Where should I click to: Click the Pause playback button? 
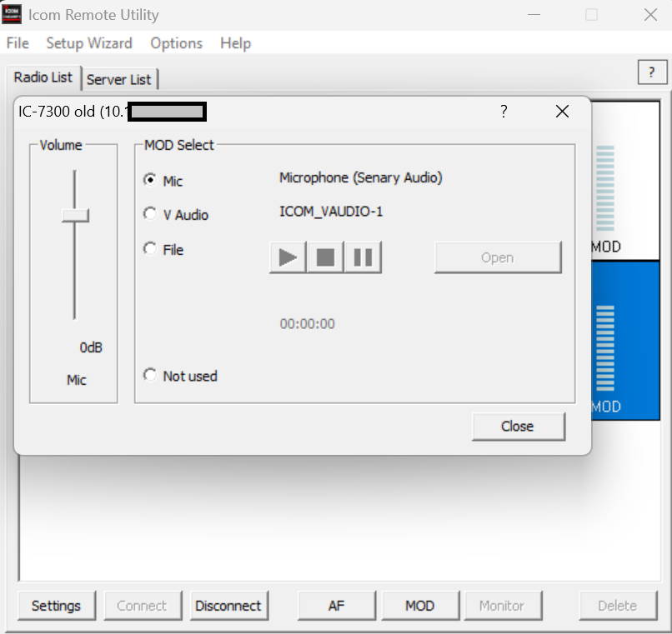(363, 257)
